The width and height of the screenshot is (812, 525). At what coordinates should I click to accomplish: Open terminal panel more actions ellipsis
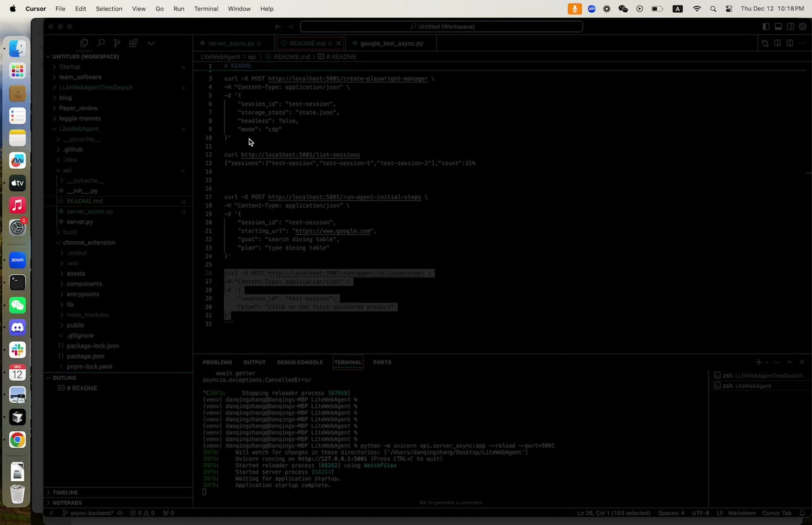778,362
